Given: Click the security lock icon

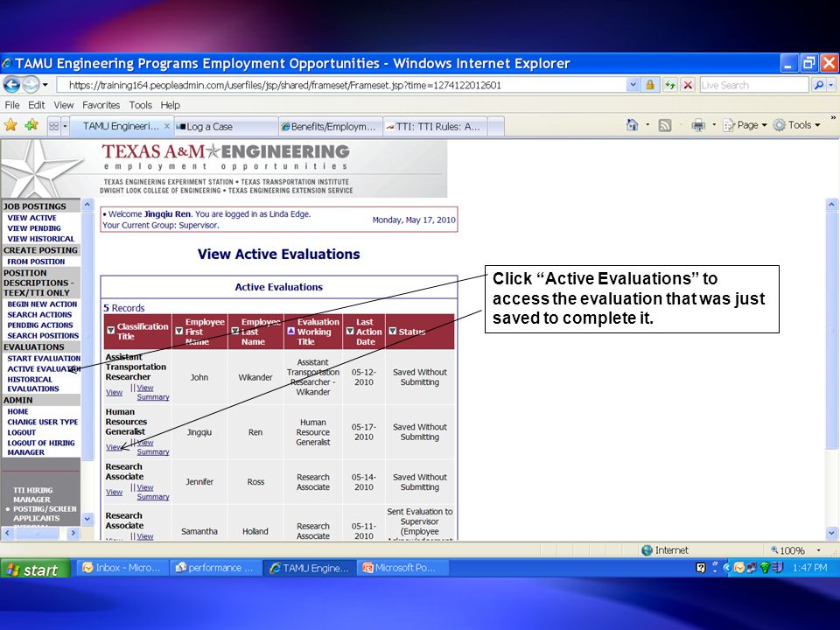Looking at the screenshot, I should 650,85.
